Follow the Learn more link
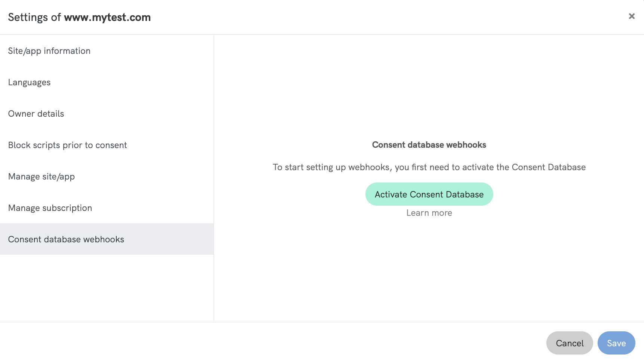Image resolution: width=644 pixels, height=362 pixels. pos(429,213)
